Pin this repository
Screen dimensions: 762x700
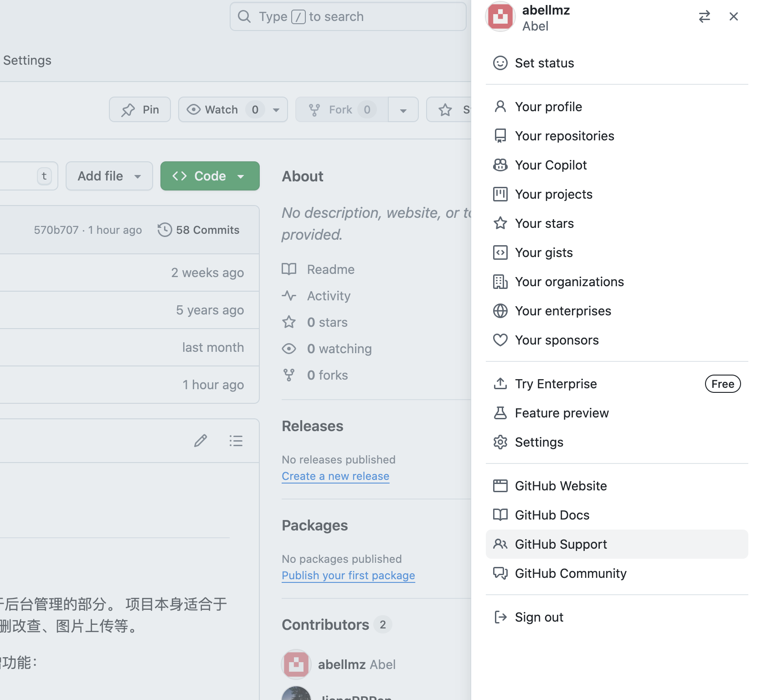click(x=140, y=109)
